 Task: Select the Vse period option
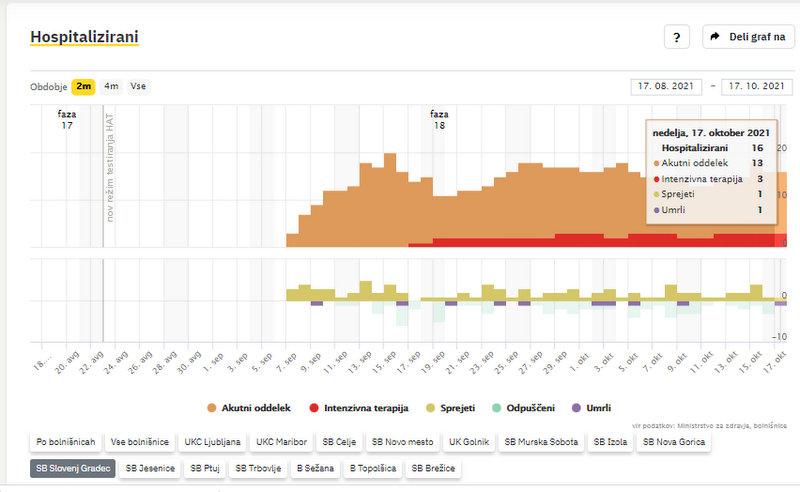pos(138,86)
